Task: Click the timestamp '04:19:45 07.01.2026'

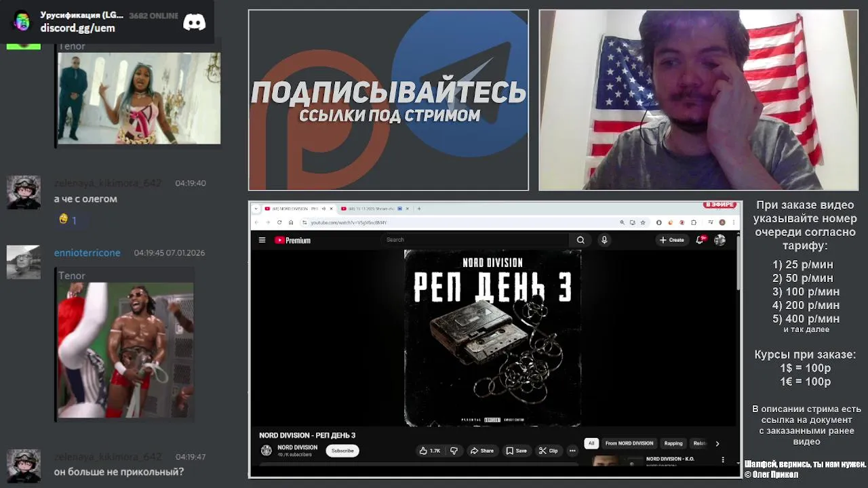Action: click(x=169, y=253)
